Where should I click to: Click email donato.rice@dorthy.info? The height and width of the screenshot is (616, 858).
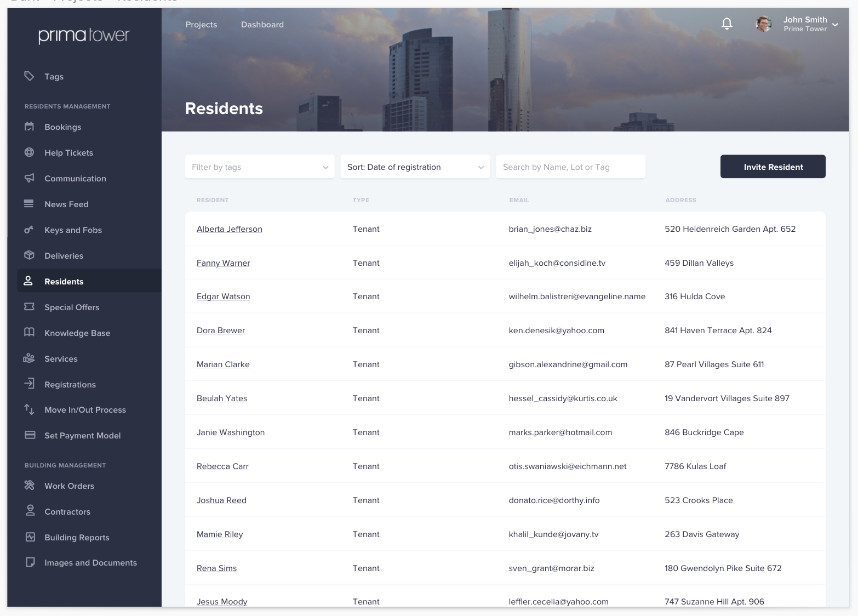coord(554,500)
